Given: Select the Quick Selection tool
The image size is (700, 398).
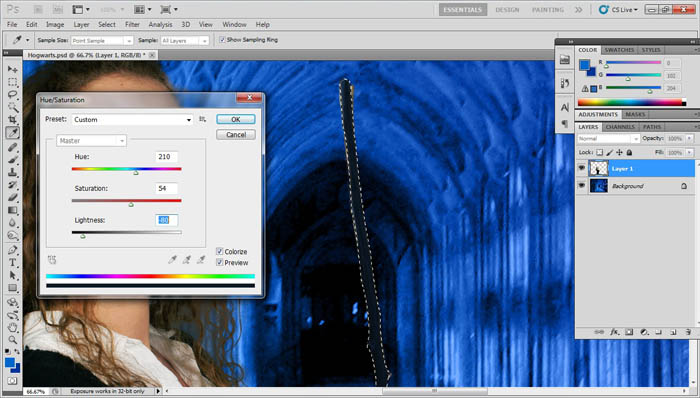Looking at the screenshot, I should 12,108.
